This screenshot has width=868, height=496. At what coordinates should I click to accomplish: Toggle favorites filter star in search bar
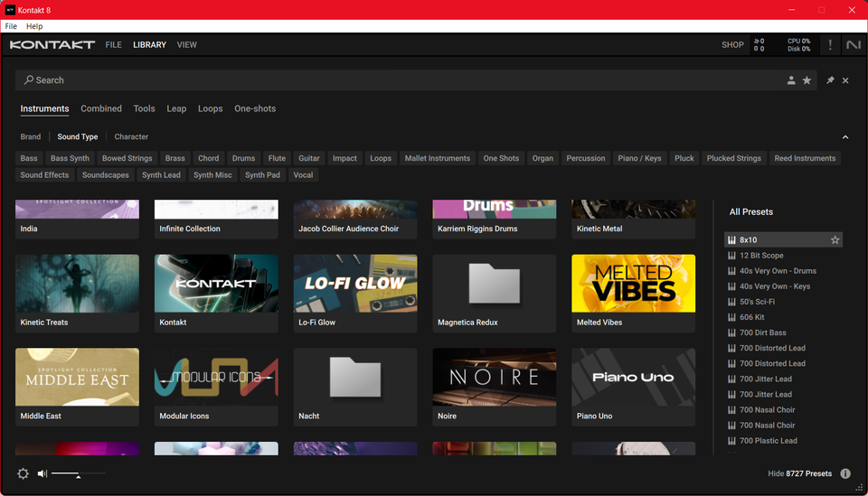tap(807, 80)
